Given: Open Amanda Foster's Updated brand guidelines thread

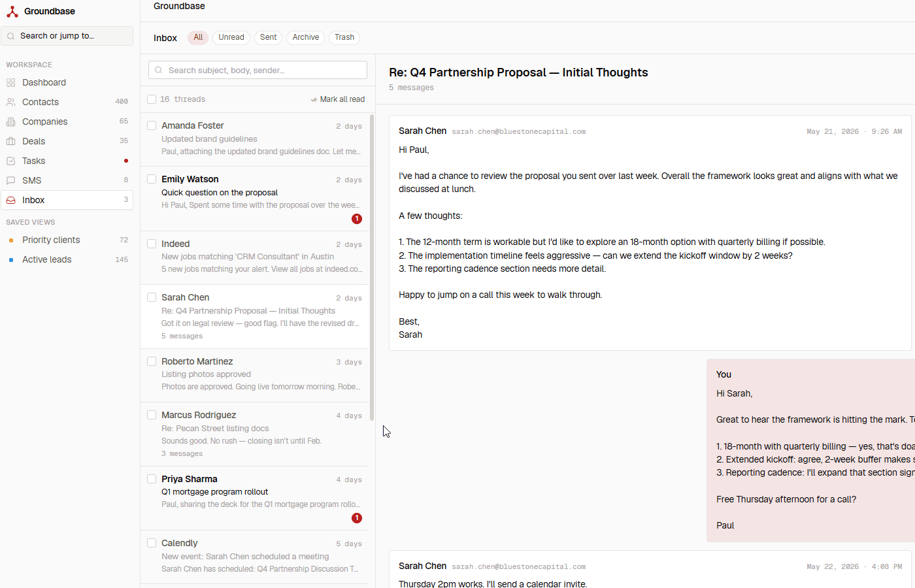Looking at the screenshot, I should [255, 139].
